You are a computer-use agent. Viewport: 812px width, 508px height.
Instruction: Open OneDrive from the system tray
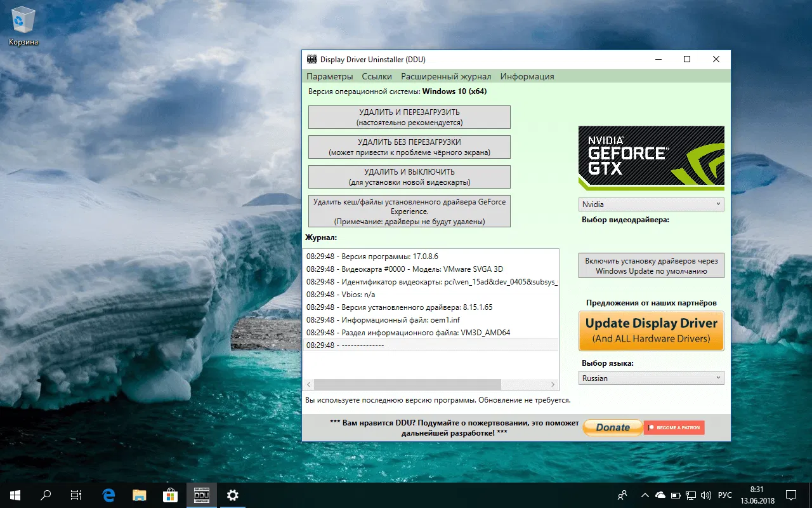tap(660, 495)
